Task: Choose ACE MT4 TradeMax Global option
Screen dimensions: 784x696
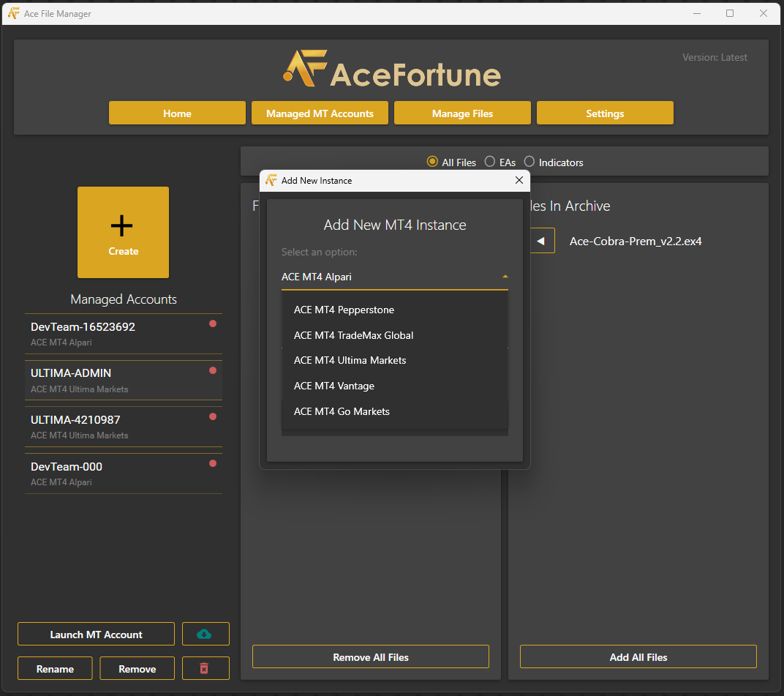Action: pos(394,335)
